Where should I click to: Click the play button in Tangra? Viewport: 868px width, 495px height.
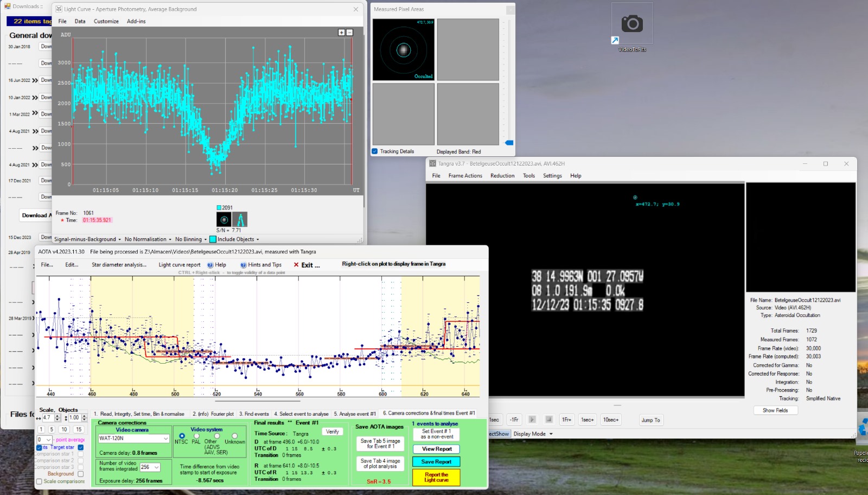coord(532,420)
